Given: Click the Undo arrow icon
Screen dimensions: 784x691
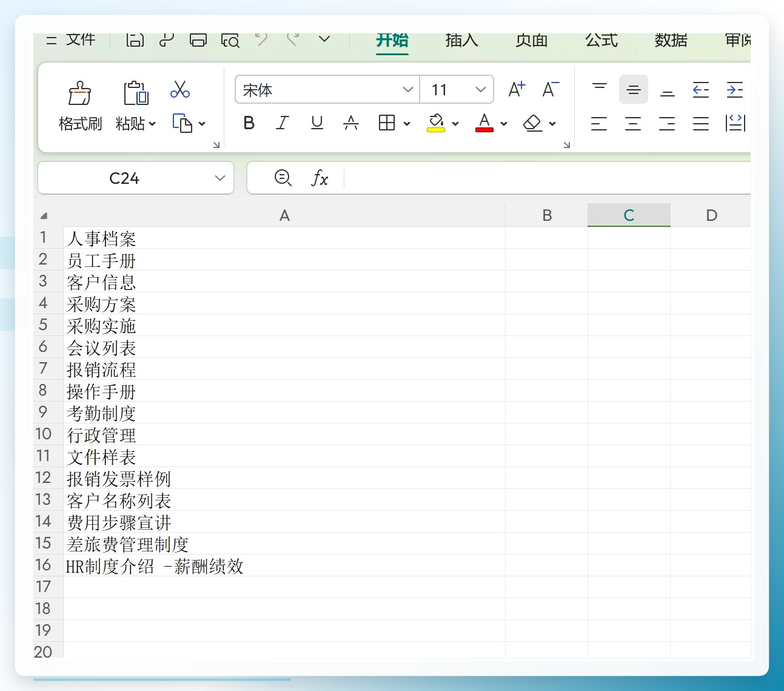Looking at the screenshot, I should [261, 40].
